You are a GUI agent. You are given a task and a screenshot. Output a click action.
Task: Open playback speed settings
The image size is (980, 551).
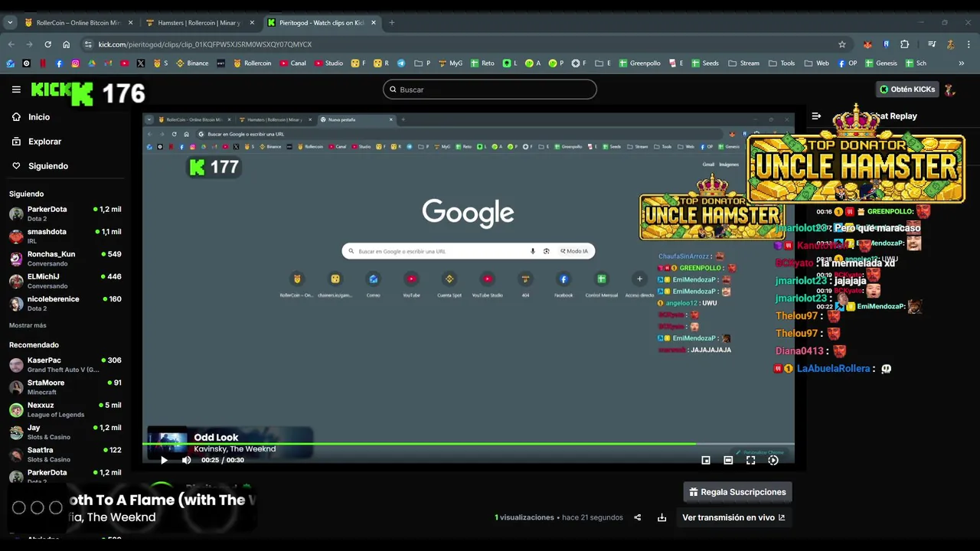point(773,460)
